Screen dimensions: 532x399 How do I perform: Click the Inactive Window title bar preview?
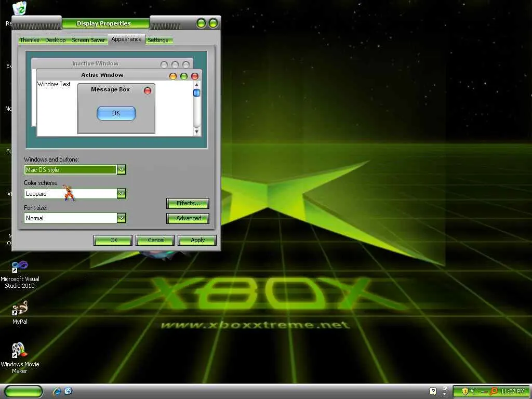pyautogui.click(x=112, y=63)
